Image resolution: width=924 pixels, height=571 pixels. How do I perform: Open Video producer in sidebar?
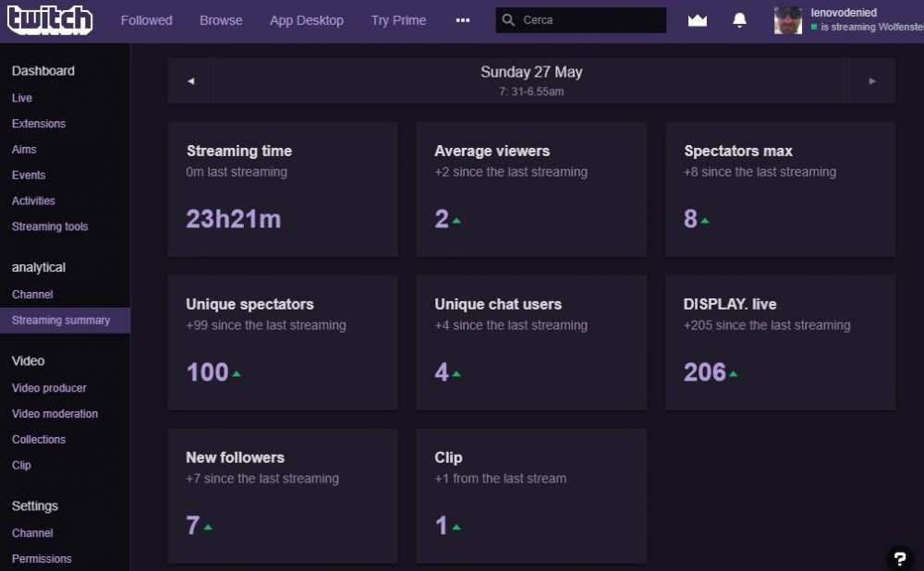49,388
